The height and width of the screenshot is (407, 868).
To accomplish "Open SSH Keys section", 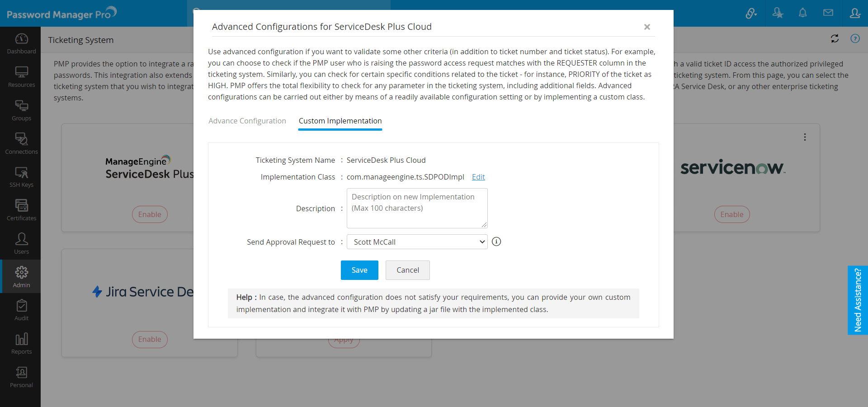I will (21, 177).
